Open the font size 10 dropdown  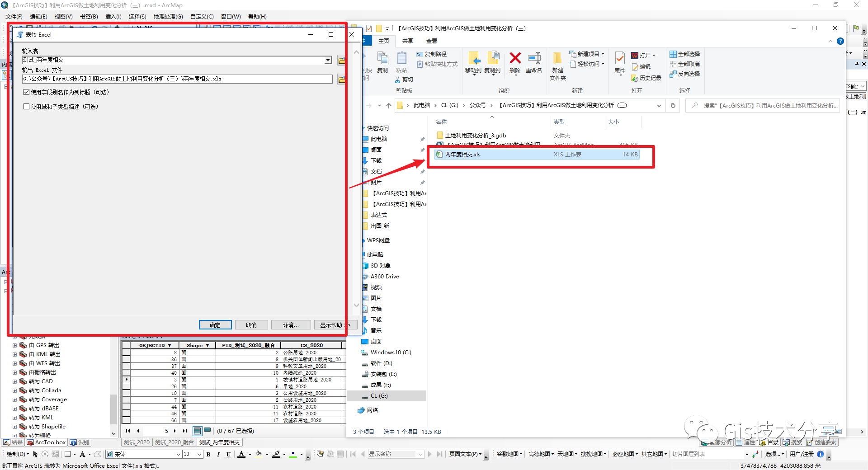coord(199,454)
